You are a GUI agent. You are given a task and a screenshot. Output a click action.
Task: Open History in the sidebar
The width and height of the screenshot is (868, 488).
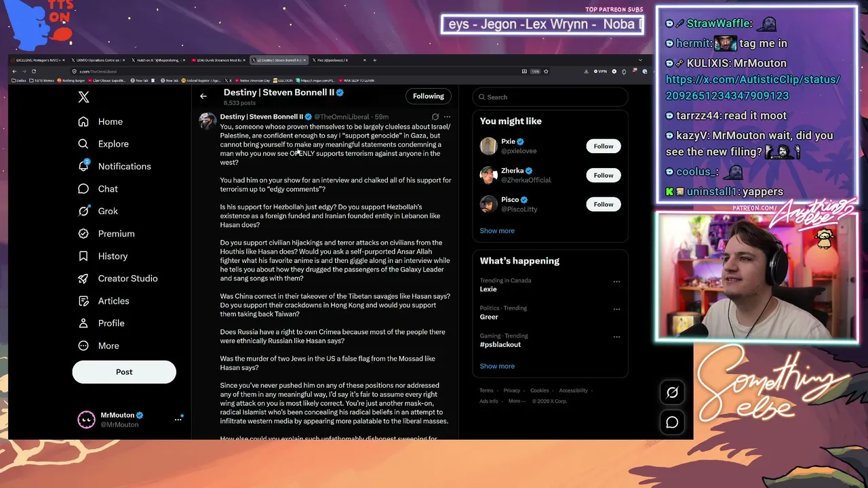pyautogui.click(x=103, y=256)
